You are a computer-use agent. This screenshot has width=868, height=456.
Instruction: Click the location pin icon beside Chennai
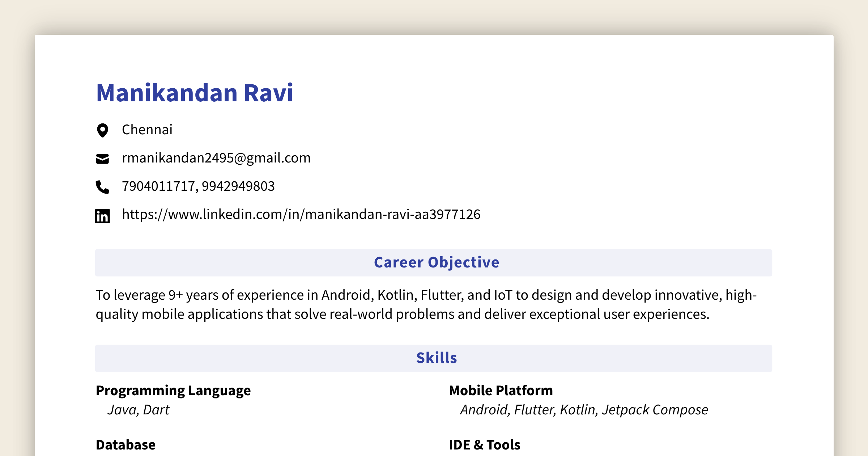click(103, 129)
